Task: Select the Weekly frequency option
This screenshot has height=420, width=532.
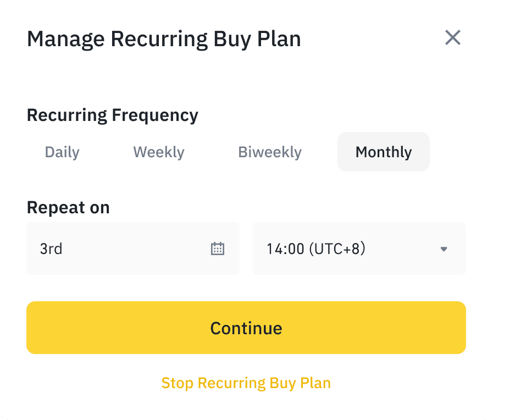Action: click(158, 152)
